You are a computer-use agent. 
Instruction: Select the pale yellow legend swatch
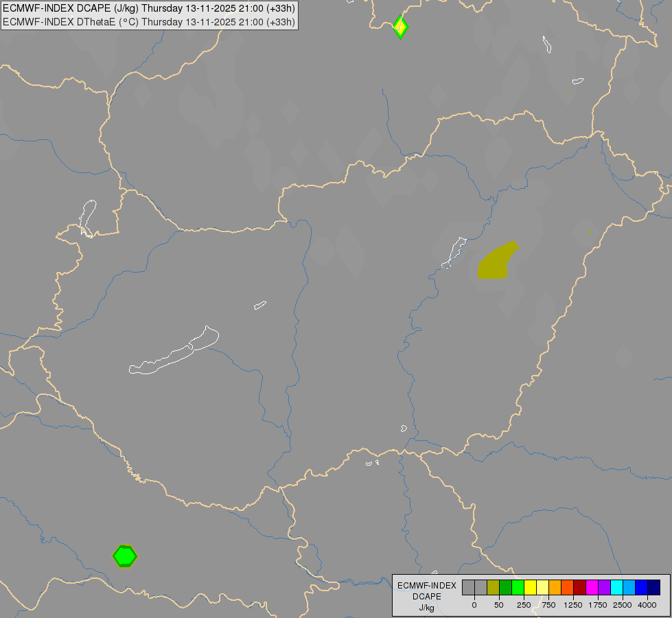[542, 587]
